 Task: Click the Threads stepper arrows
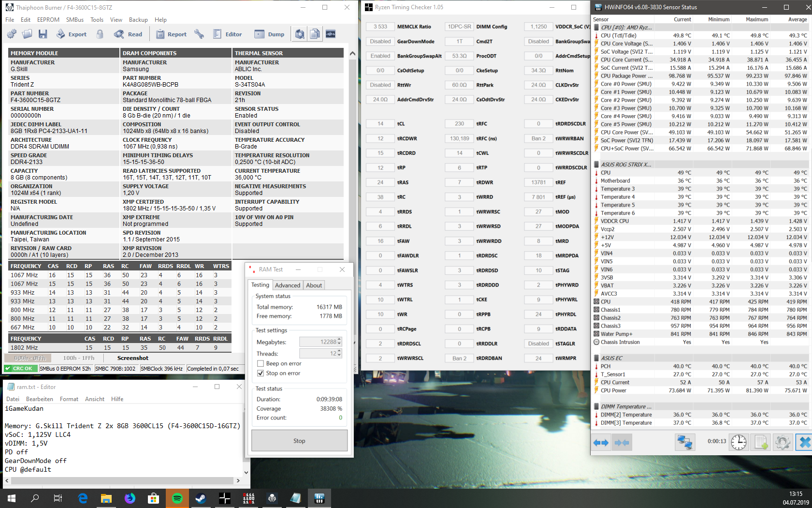339,354
